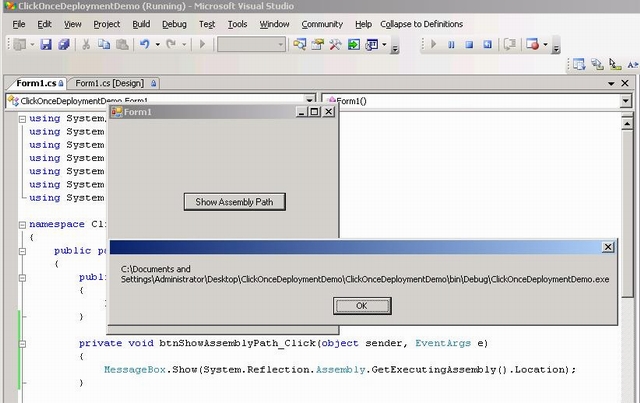Click the code editor vertical scrollbar thumb
The image size is (640, 403).
coord(627,214)
